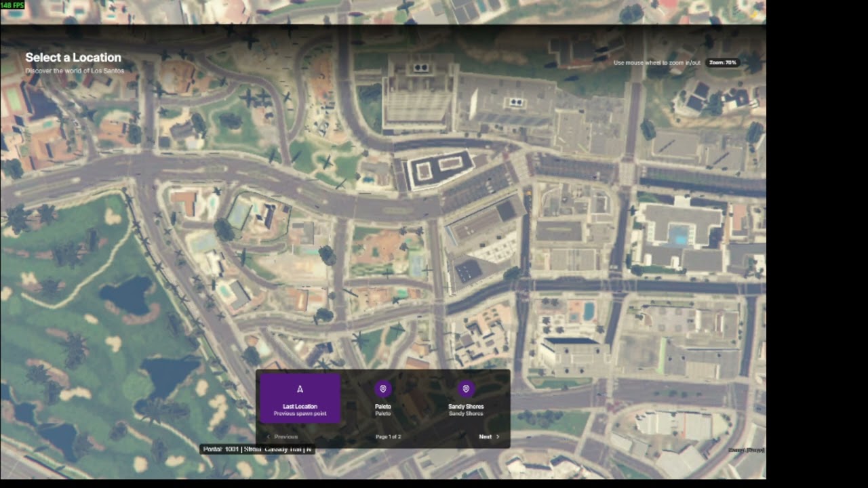Screen dimensions: 868x488
Task: Click the Page 1 of 2 indicator
Action: 389,436
